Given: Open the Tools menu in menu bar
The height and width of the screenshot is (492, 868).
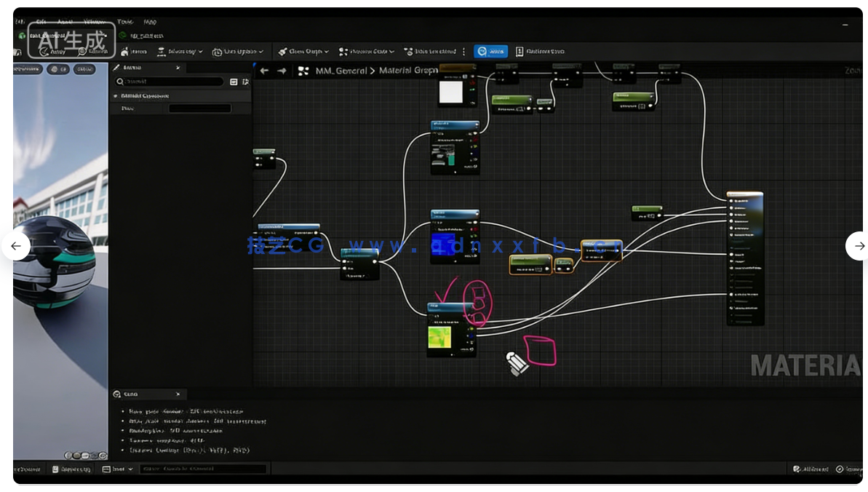Looking at the screenshot, I should pos(125,22).
